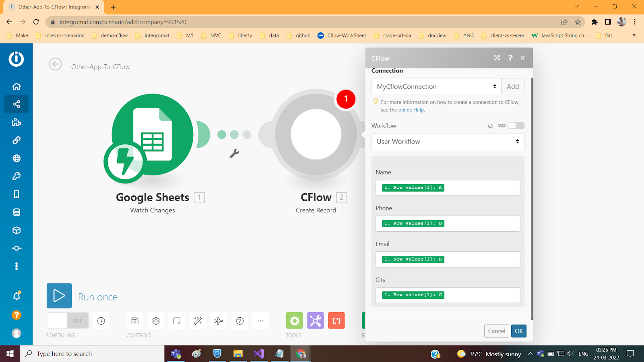
Task: Open green Flow Control tools icon
Action: pyautogui.click(x=295, y=321)
